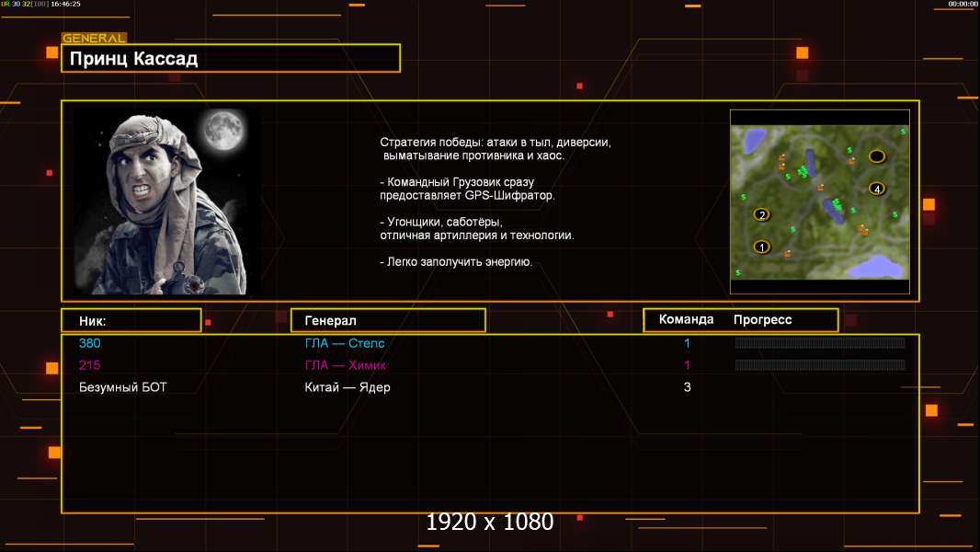Click the 'отличная артиллерия и технологии' line

pos(477,235)
